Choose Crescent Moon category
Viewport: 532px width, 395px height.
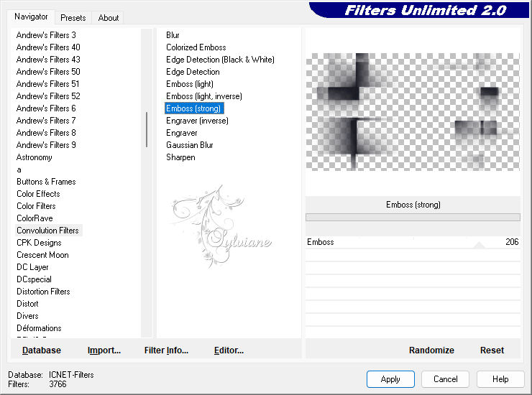42,255
